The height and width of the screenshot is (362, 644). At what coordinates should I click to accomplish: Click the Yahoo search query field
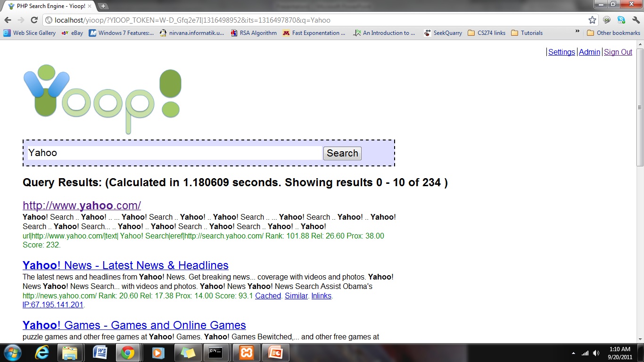(174, 153)
